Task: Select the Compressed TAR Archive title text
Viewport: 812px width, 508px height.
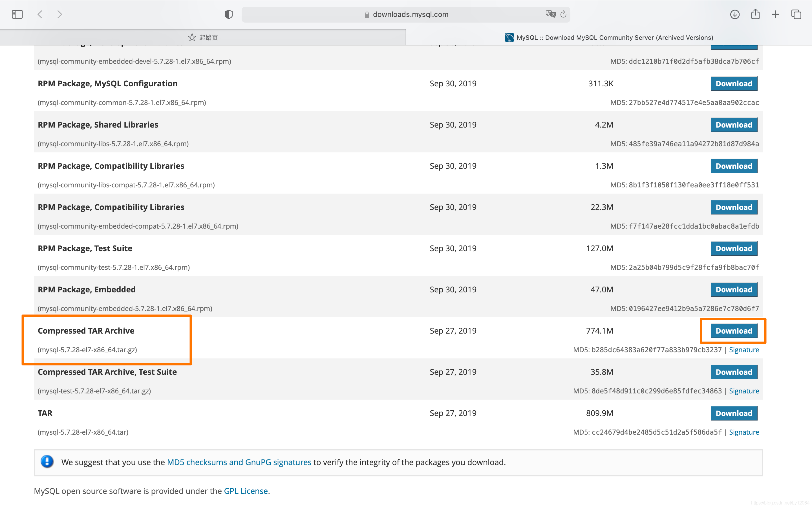Action: point(86,330)
